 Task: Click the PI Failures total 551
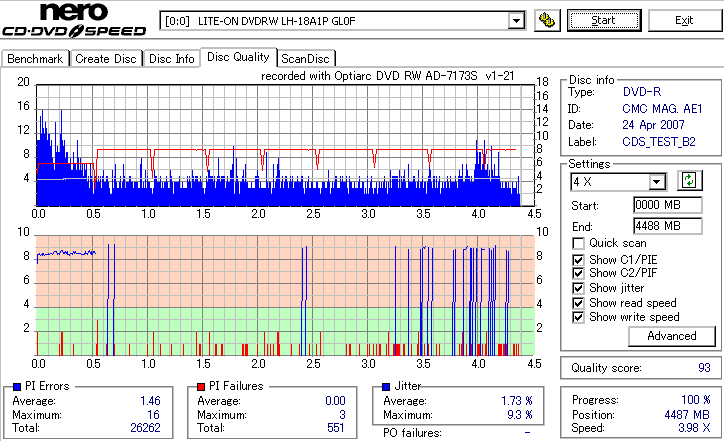pyautogui.click(x=336, y=428)
